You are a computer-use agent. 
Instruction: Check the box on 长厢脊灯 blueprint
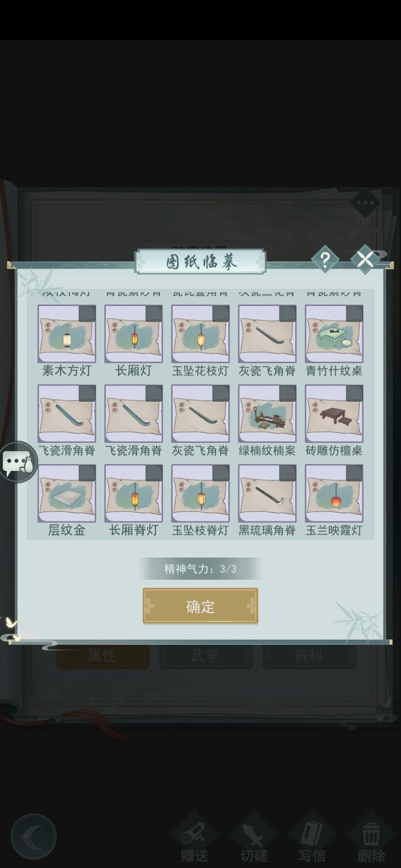(x=154, y=473)
